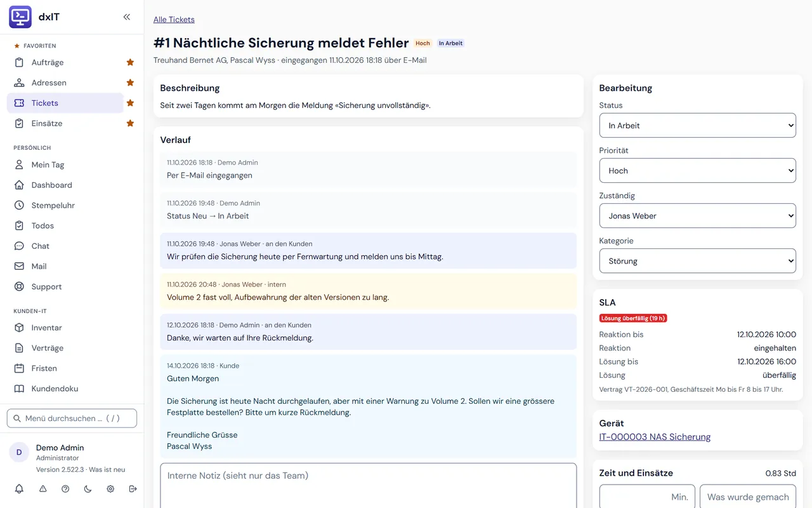
Task: Toggle the favorite star beside Tickets
Action: [x=130, y=103]
